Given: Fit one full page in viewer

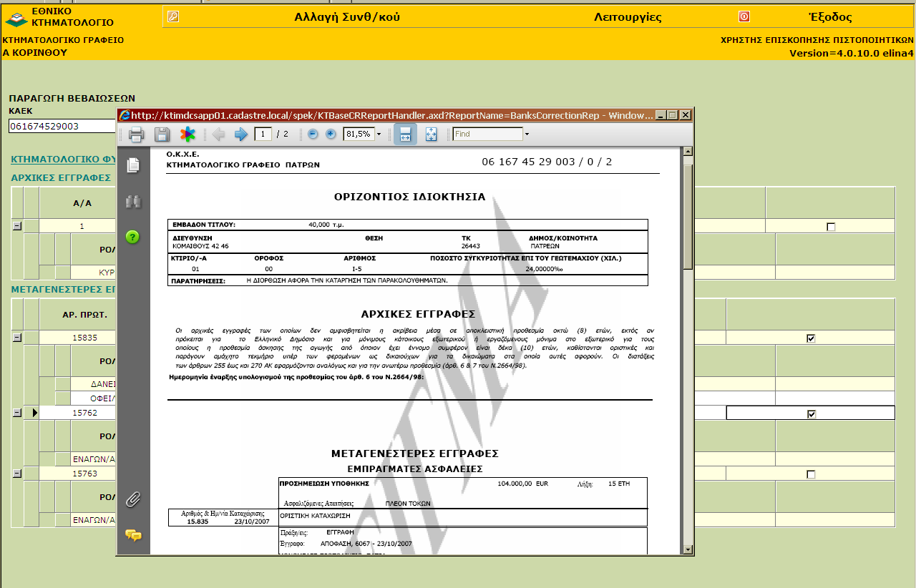Looking at the screenshot, I should [431, 134].
